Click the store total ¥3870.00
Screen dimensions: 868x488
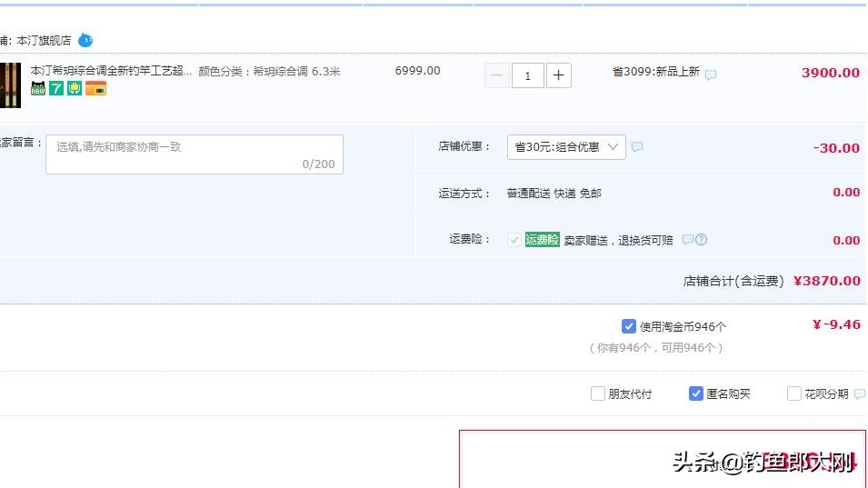827,281
